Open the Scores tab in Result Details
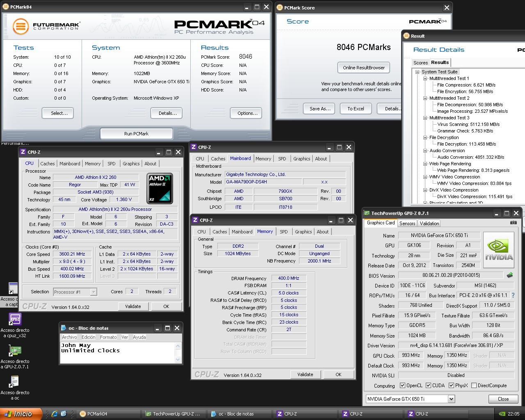This screenshot has width=525, height=420. pyautogui.click(x=420, y=63)
